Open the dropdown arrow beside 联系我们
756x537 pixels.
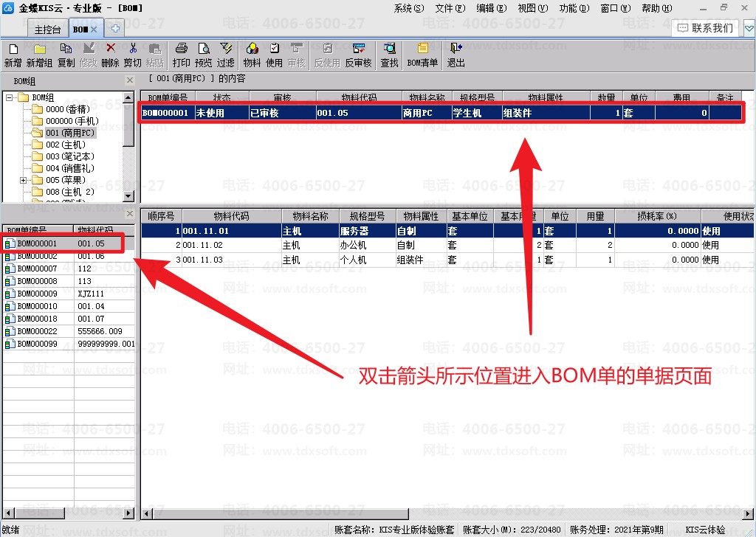(x=749, y=29)
